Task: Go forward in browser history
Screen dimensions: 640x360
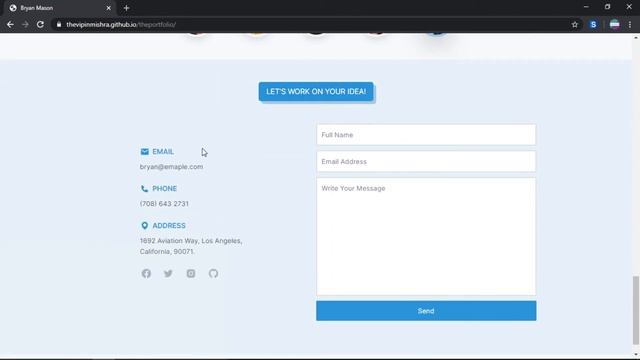Action: pyautogui.click(x=25, y=24)
